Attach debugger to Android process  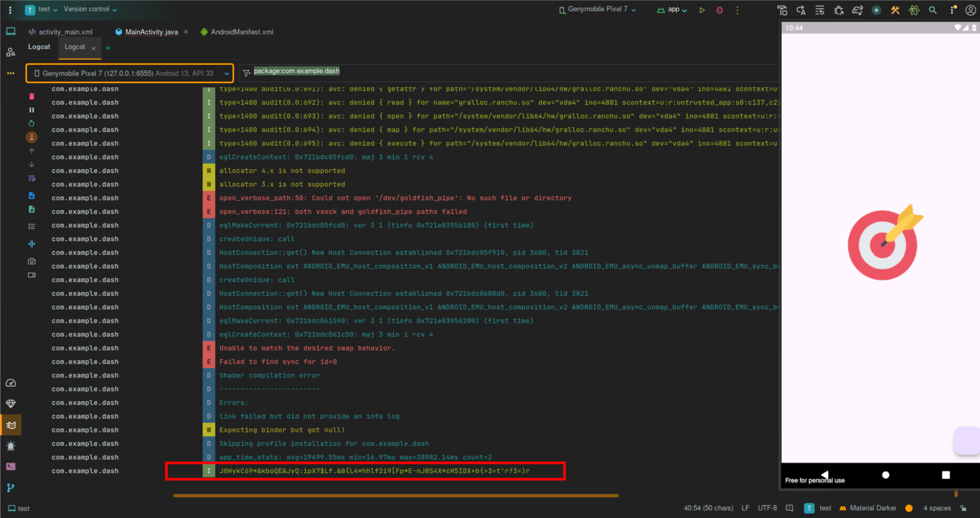(838, 10)
